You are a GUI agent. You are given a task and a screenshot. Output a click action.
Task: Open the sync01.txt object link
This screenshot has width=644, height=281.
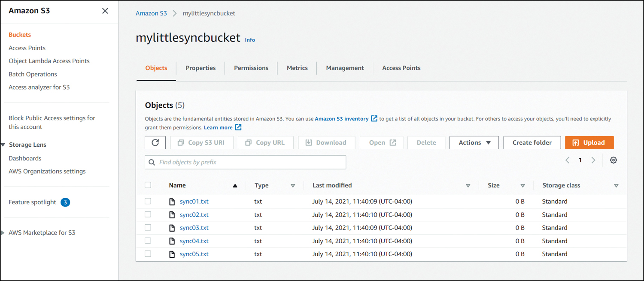(194, 202)
